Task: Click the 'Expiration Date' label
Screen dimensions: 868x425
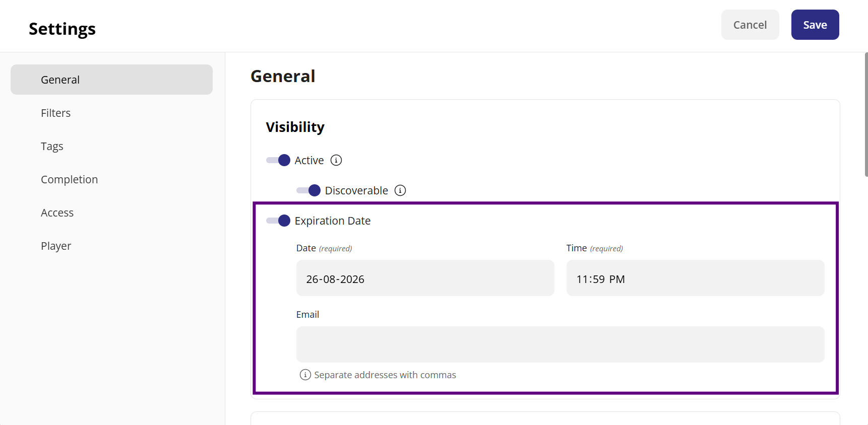Action: (333, 221)
